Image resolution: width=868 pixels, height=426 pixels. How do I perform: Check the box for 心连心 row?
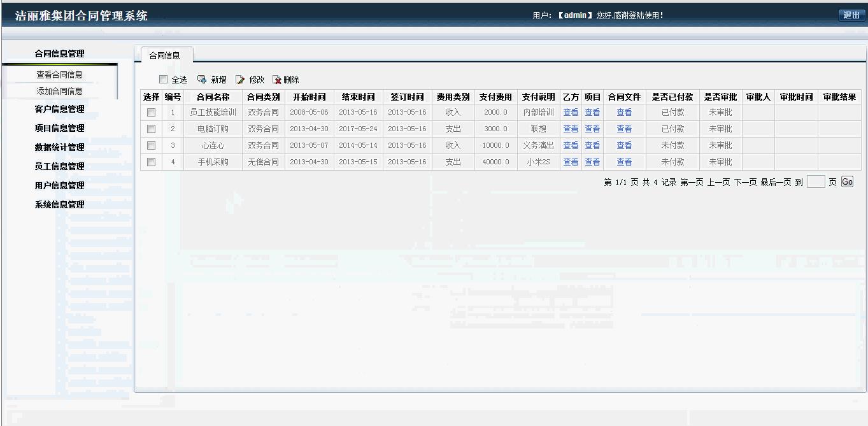pyautogui.click(x=151, y=145)
